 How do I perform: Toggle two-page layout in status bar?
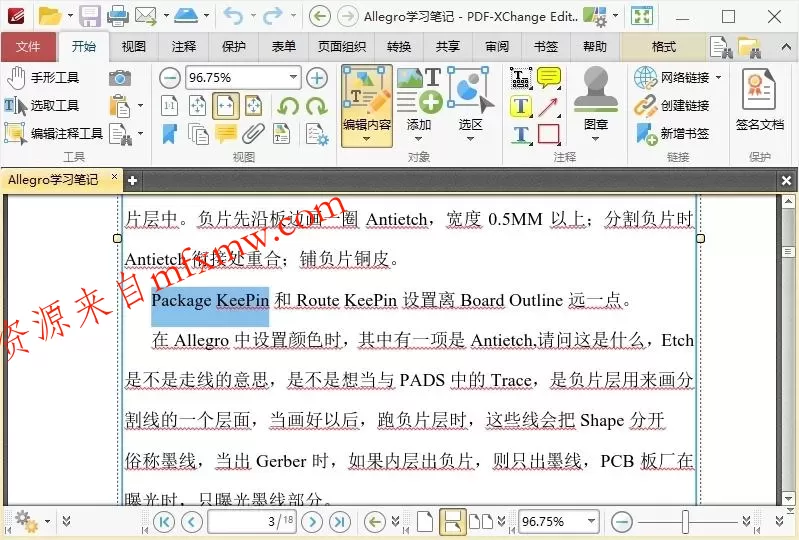tap(481, 522)
